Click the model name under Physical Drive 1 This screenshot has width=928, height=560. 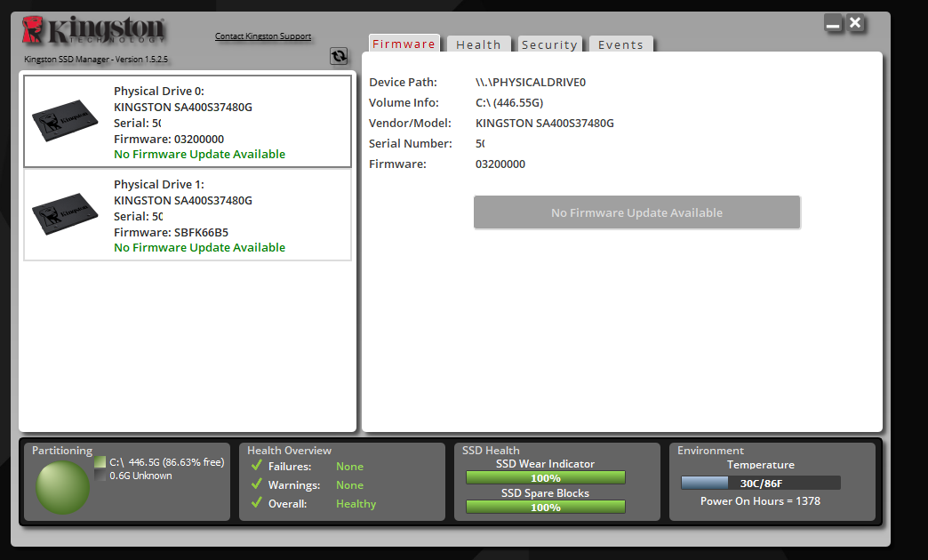point(183,201)
